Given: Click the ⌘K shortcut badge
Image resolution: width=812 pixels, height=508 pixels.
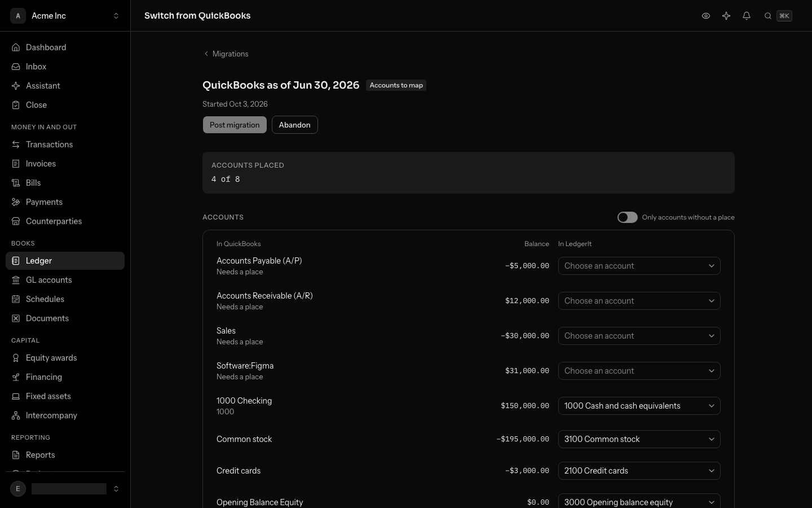Looking at the screenshot, I should pos(784,16).
